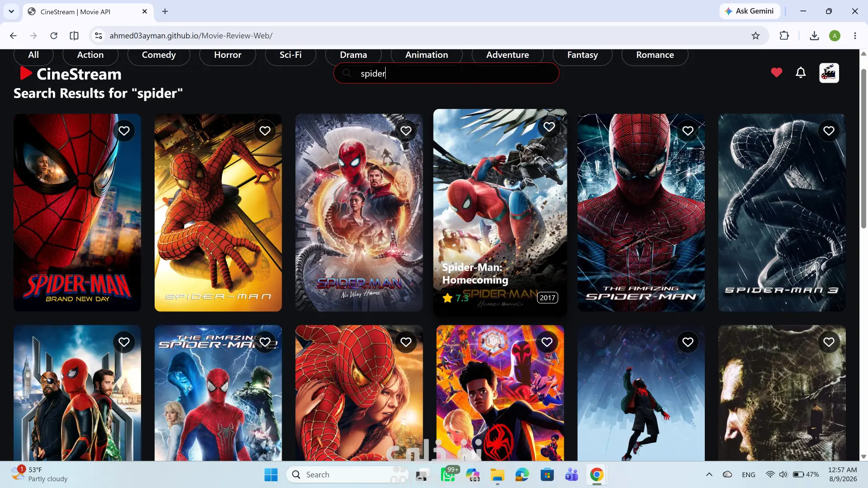Favorite The Amazing Spider-Man poster
This screenshot has width=868, height=488.
pyautogui.click(x=688, y=131)
